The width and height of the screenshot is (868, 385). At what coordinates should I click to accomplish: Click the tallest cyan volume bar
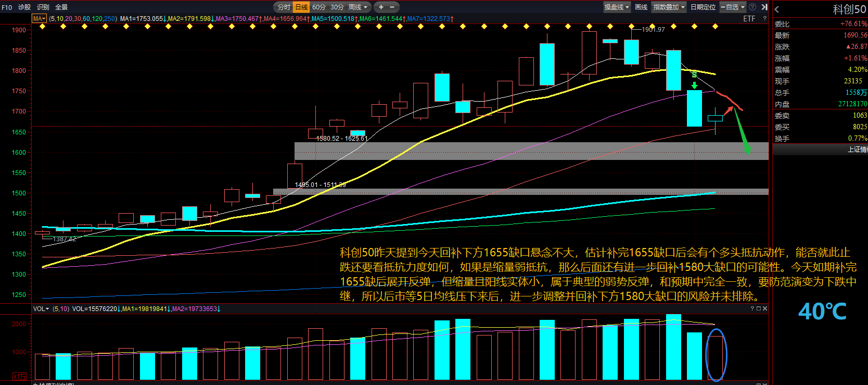[673, 347]
